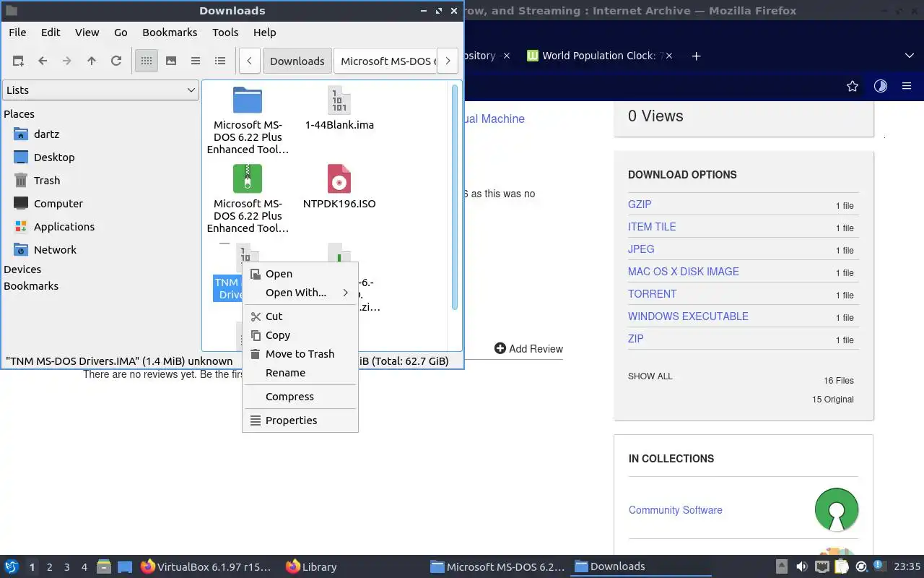Switch to thumbnail view mode

click(x=171, y=61)
